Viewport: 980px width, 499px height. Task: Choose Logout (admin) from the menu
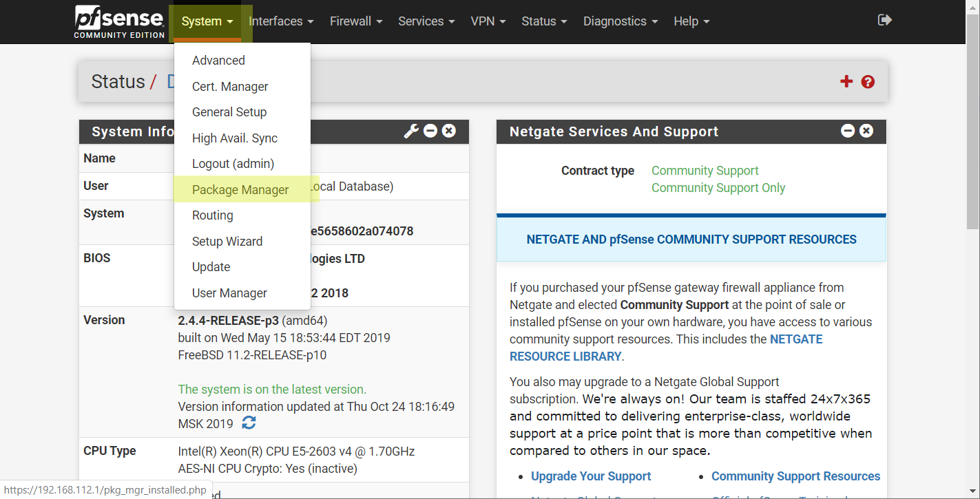(242, 164)
